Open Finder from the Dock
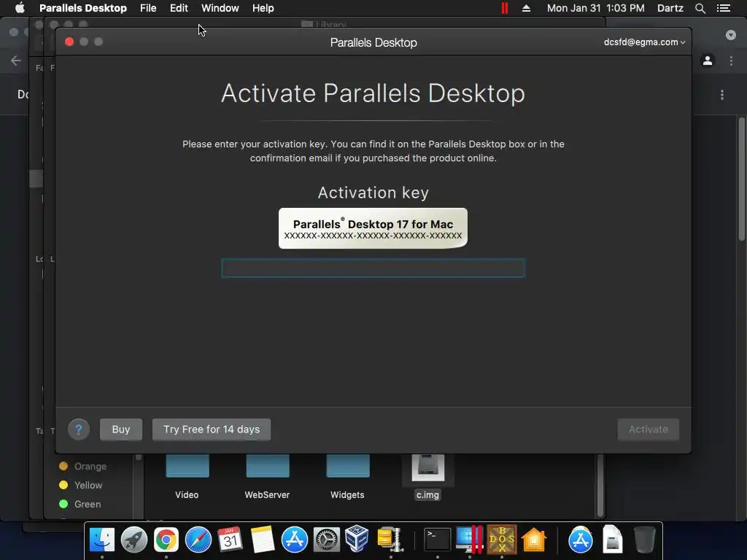The height and width of the screenshot is (560, 747). coord(102,540)
